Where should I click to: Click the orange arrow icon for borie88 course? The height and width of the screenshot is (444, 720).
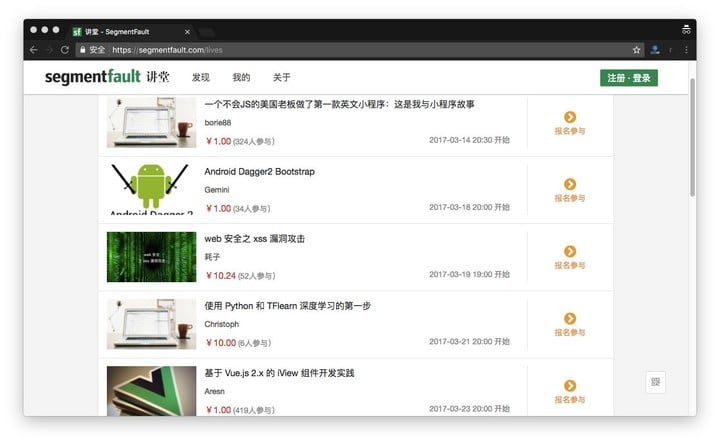[570, 117]
